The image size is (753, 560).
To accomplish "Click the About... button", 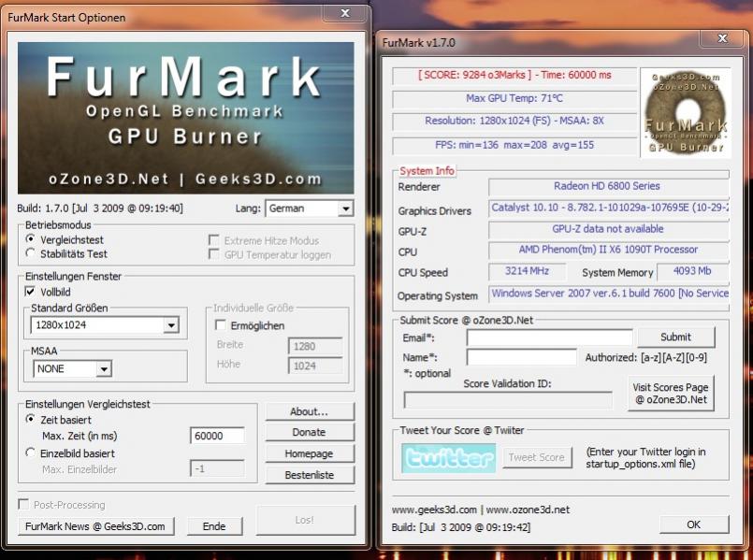I will [x=310, y=411].
